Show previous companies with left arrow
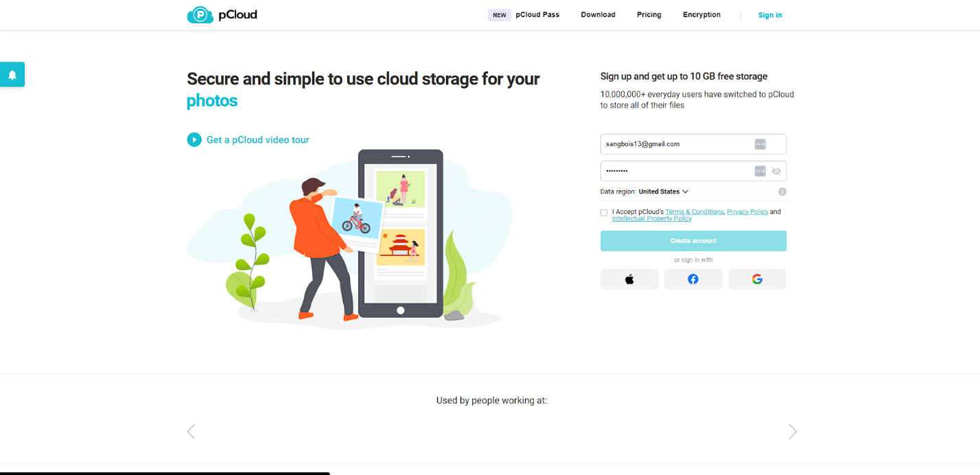The image size is (980, 475). 191,431
